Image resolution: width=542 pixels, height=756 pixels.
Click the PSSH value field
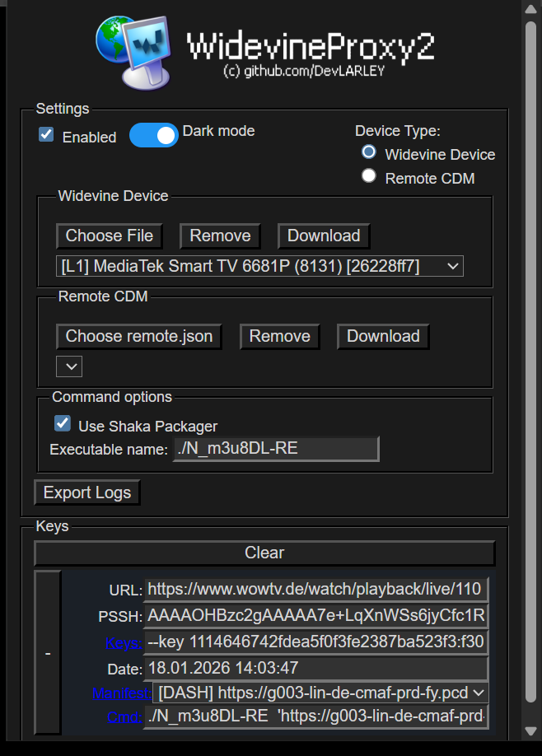click(316, 616)
